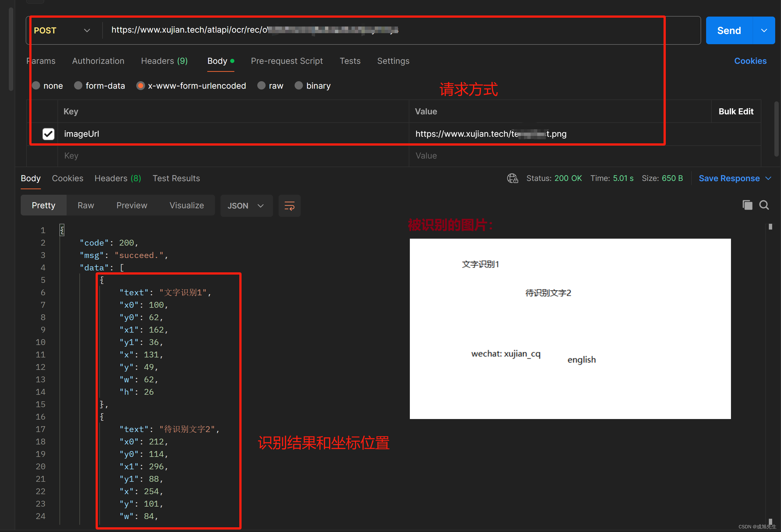Switch to the Tests tab
The image size is (781, 532).
(350, 61)
